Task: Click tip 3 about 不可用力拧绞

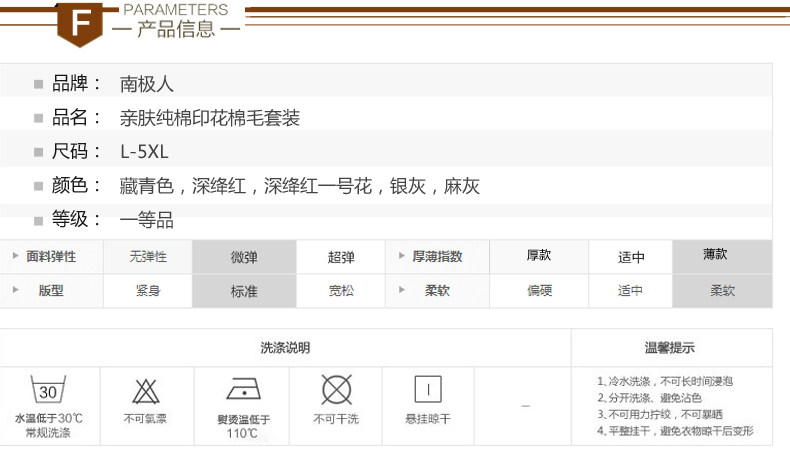Action: (660, 414)
